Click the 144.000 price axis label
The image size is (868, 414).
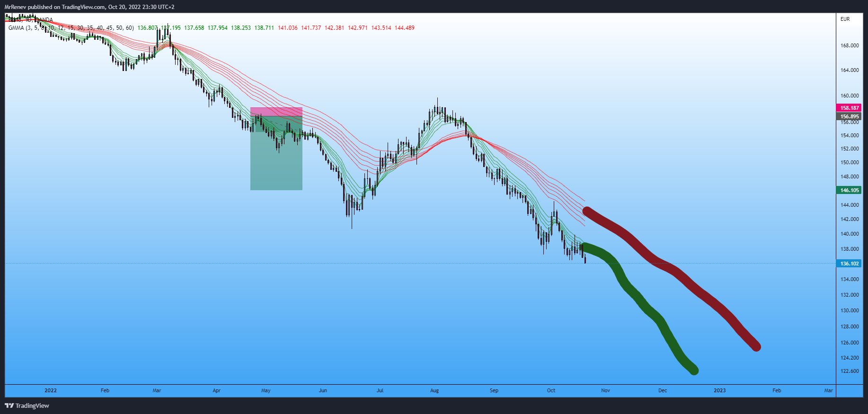click(x=850, y=205)
